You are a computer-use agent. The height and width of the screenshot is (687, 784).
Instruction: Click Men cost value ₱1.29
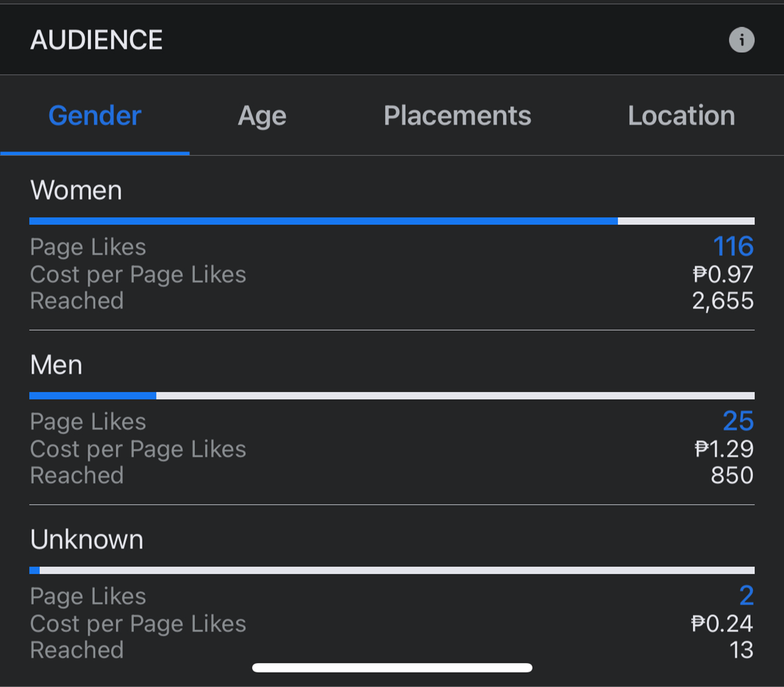[x=724, y=449]
